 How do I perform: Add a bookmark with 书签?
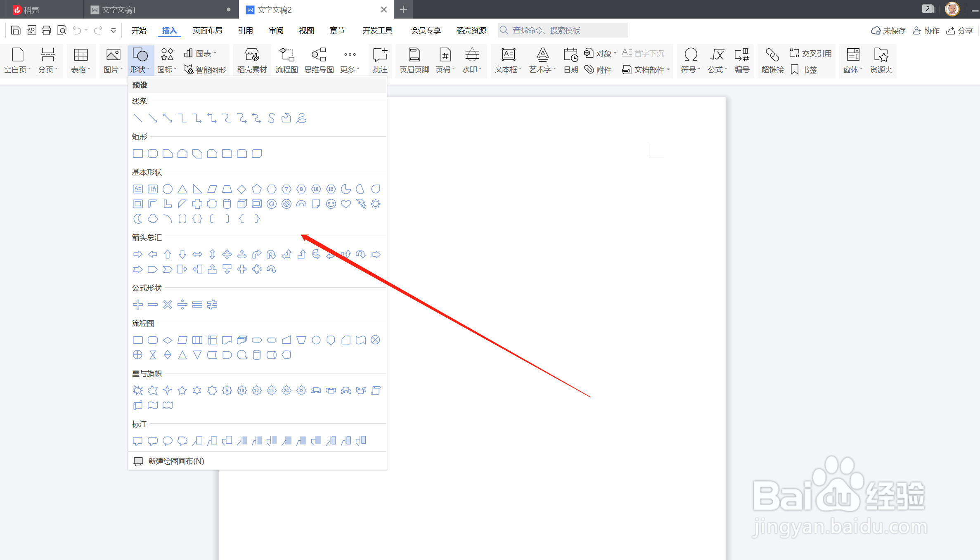804,70
